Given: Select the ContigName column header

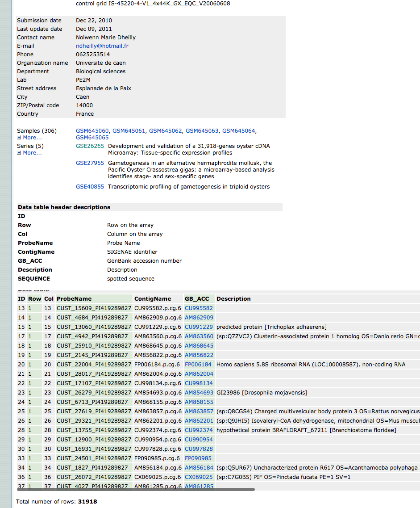Looking at the screenshot, I should [x=152, y=299].
